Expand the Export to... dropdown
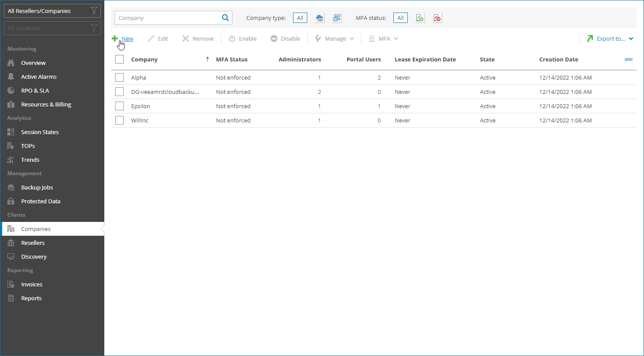The height and width of the screenshot is (356, 644). pos(611,38)
